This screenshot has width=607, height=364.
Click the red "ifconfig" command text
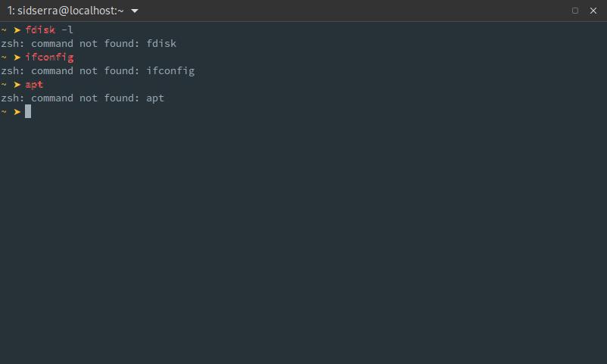click(x=49, y=58)
